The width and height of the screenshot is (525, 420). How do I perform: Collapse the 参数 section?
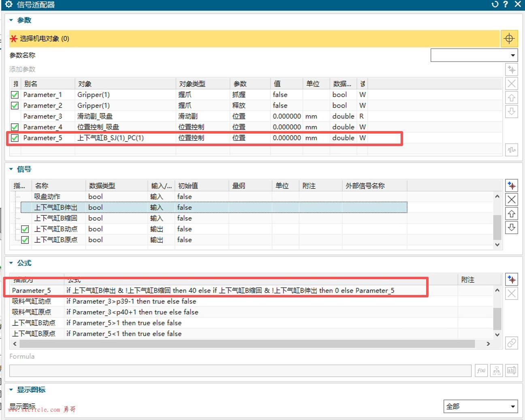[11, 20]
